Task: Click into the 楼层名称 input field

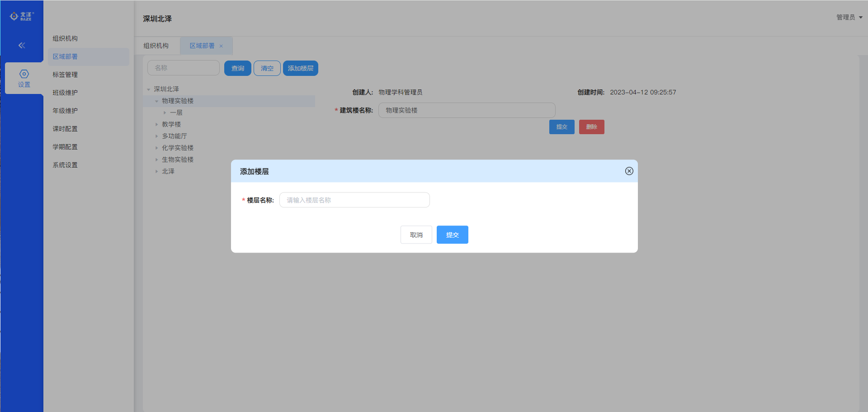Action: pyautogui.click(x=354, y=200)
